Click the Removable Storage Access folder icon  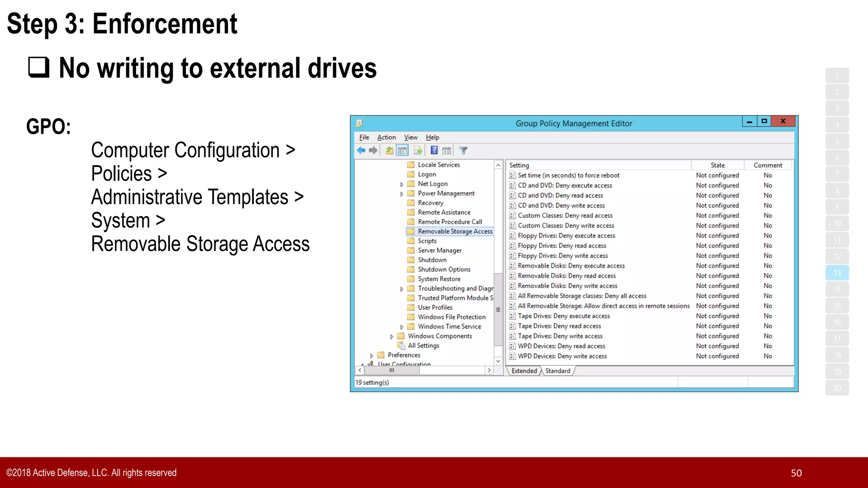click(411, 231)
